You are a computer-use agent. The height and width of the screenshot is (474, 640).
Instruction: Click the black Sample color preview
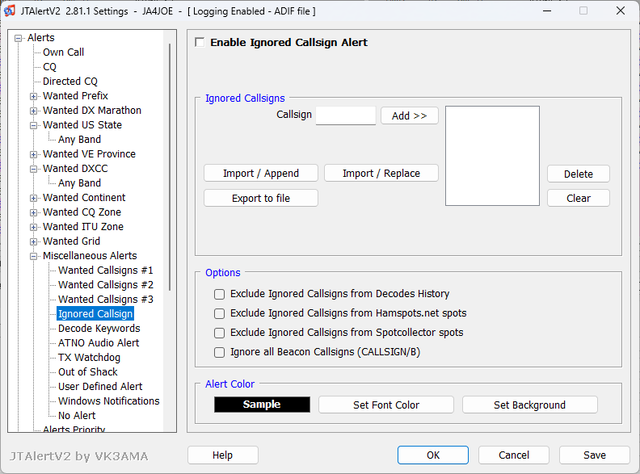click(262, 405)
